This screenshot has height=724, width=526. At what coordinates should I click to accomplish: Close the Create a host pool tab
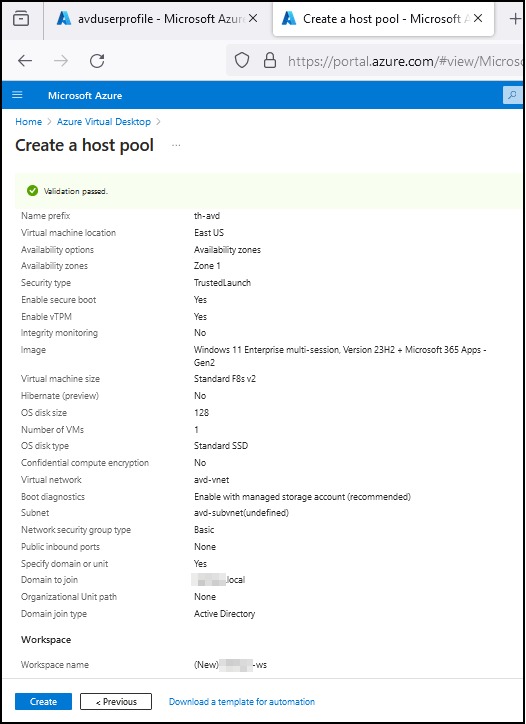click(x=478, y=18)
